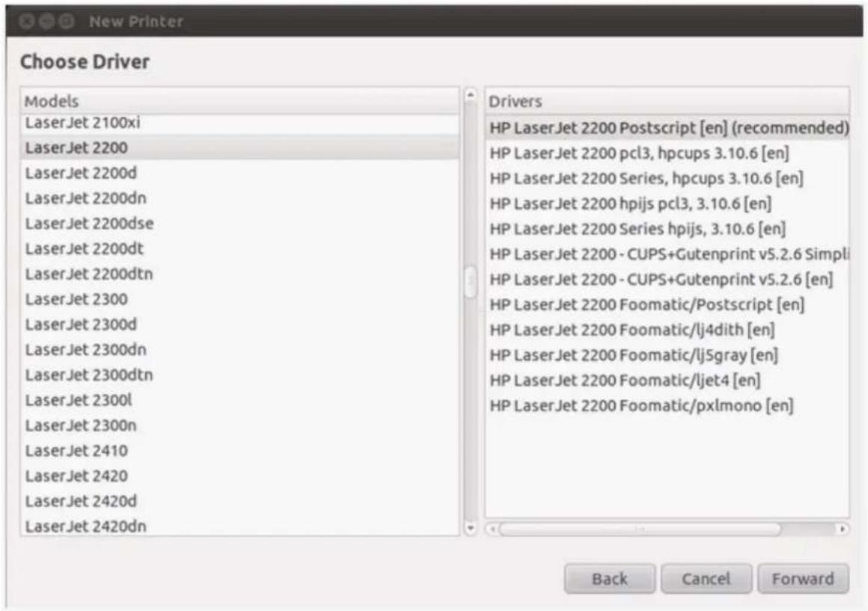Choose LaserJet 2410 model
The image size is (868, 611).
(239, 451)
